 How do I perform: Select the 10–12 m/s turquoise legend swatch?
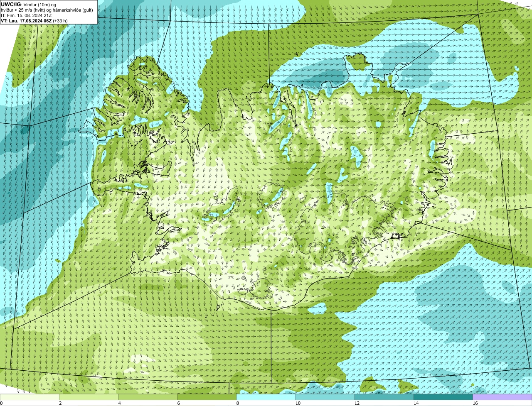[325, 397]
